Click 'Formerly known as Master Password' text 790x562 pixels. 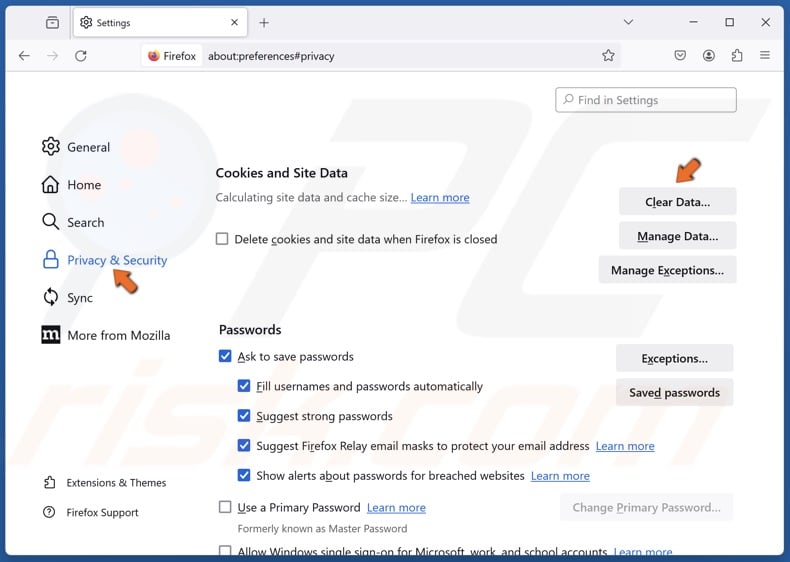[322, 529]
